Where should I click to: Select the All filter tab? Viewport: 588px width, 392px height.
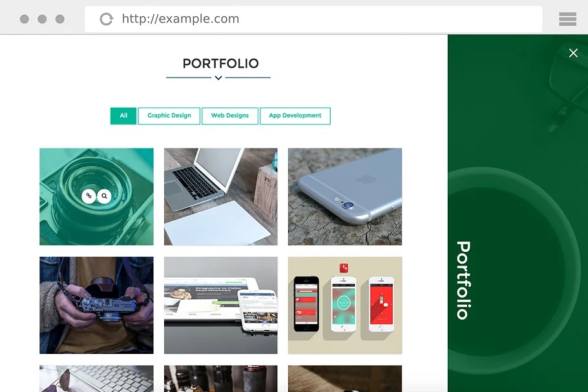[123, 116]
